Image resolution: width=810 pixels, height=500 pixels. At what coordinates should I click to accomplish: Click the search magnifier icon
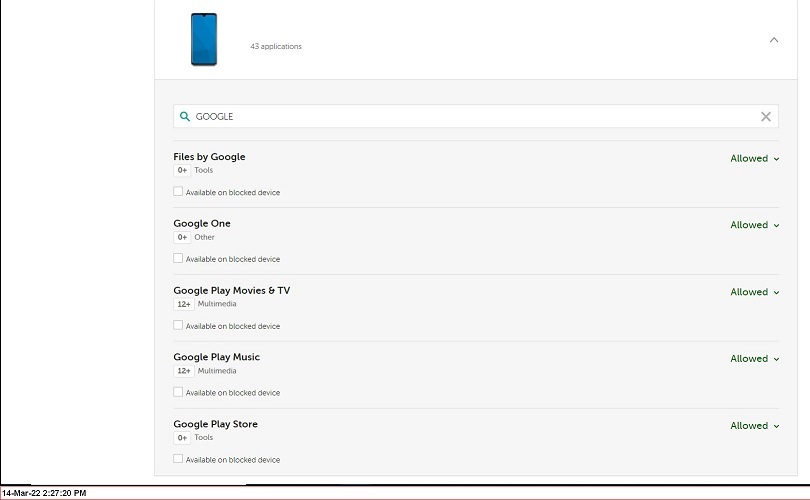(x=184, y=116)
